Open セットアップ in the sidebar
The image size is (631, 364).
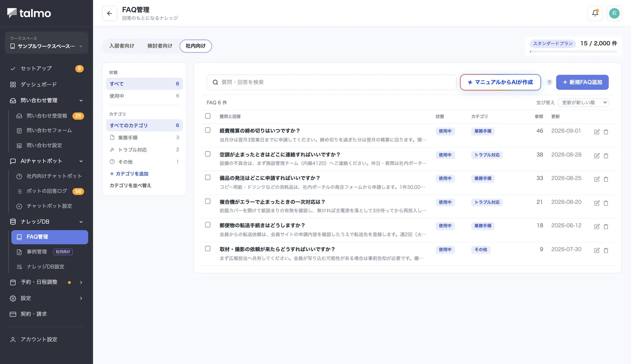tap(47, 68)
